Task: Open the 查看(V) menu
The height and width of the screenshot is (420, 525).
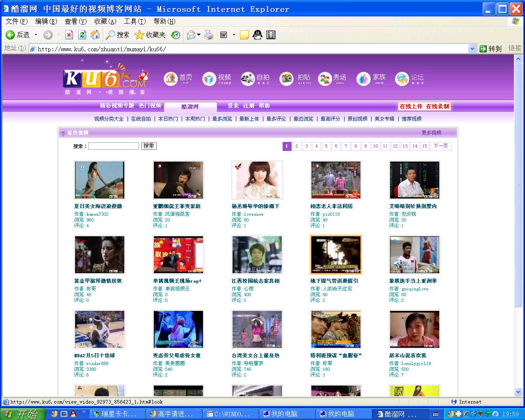Action: [x=75, y=21]
